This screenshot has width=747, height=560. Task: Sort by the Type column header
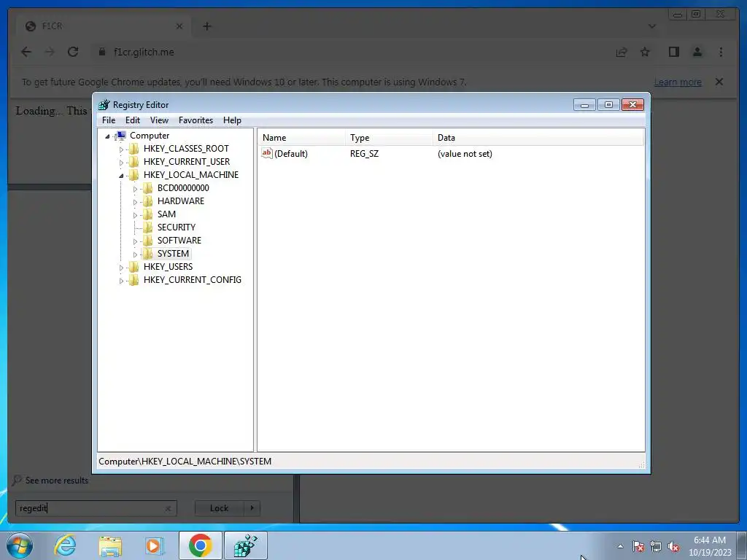click(x=390, y=138)
